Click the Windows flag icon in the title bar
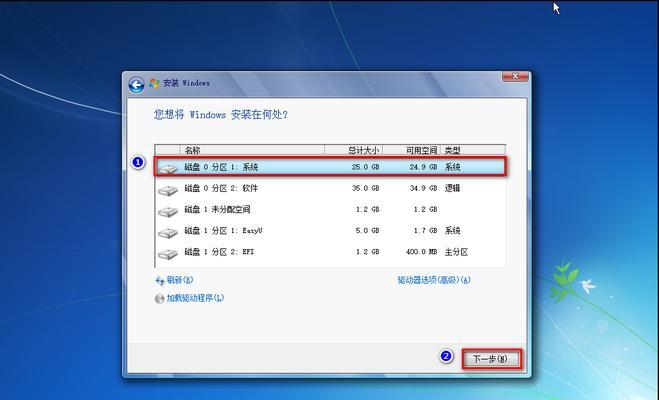 coord(154,83)
